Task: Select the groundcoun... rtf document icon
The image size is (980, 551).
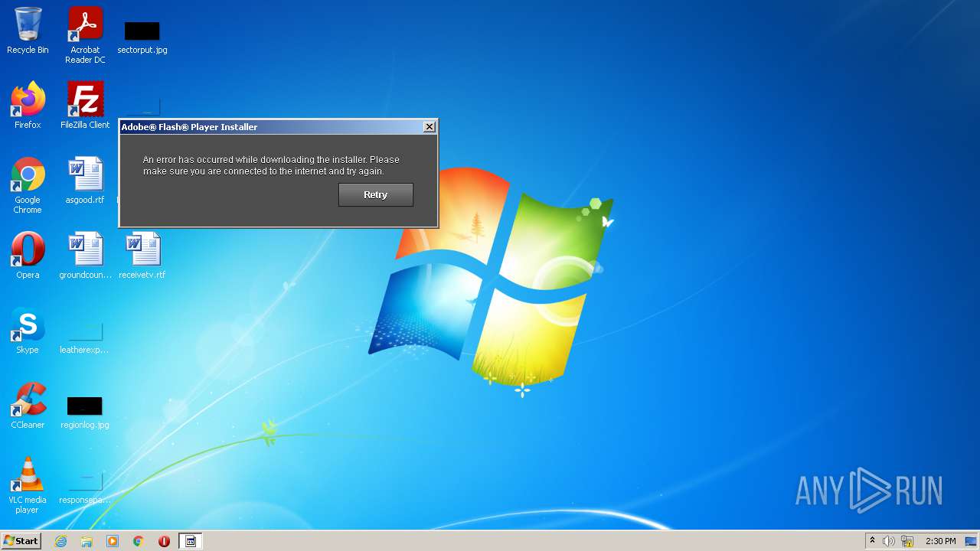Action: coord(85,256)
